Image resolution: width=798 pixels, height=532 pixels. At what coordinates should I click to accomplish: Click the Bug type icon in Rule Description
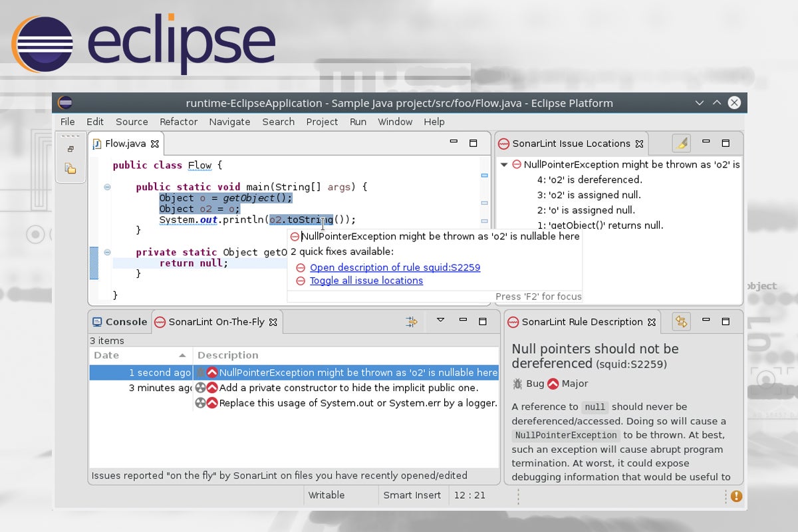tap(517, 384)
